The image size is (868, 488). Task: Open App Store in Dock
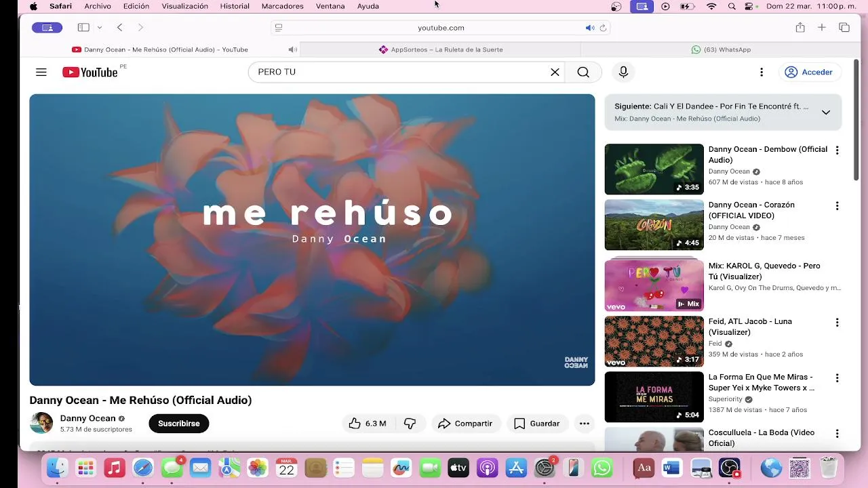(x=516, y=468)
